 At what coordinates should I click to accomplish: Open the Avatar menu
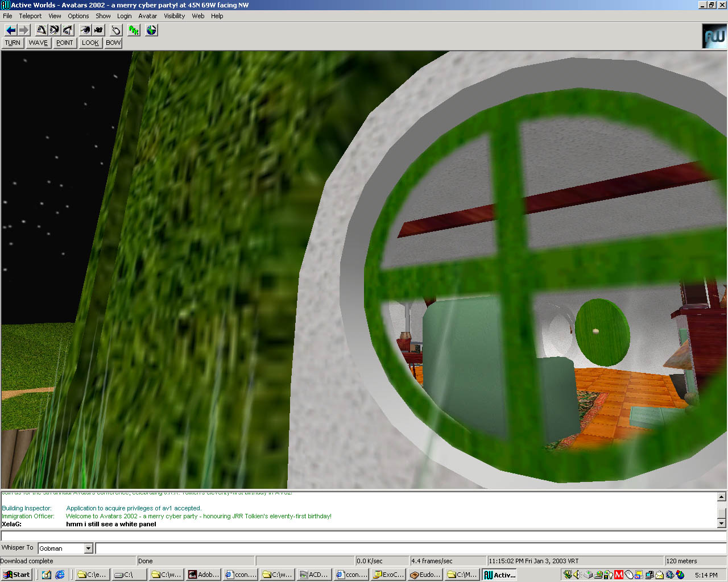pos(147,16)
